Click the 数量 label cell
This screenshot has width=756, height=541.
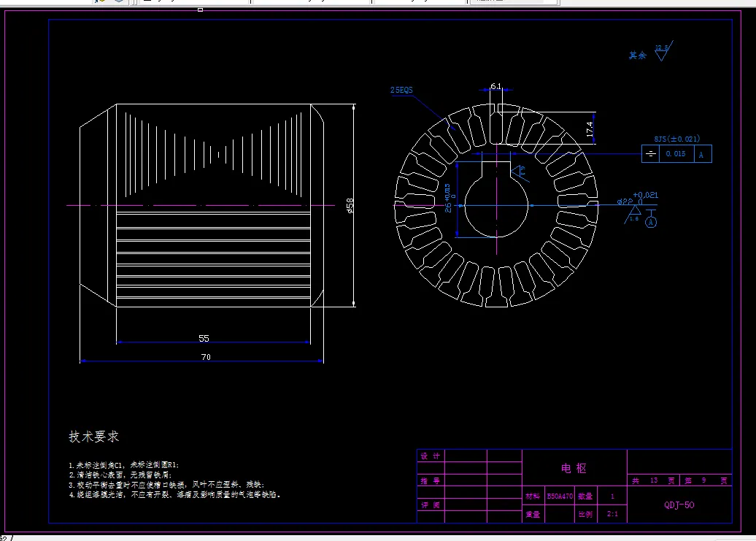[x=585, y=496]
